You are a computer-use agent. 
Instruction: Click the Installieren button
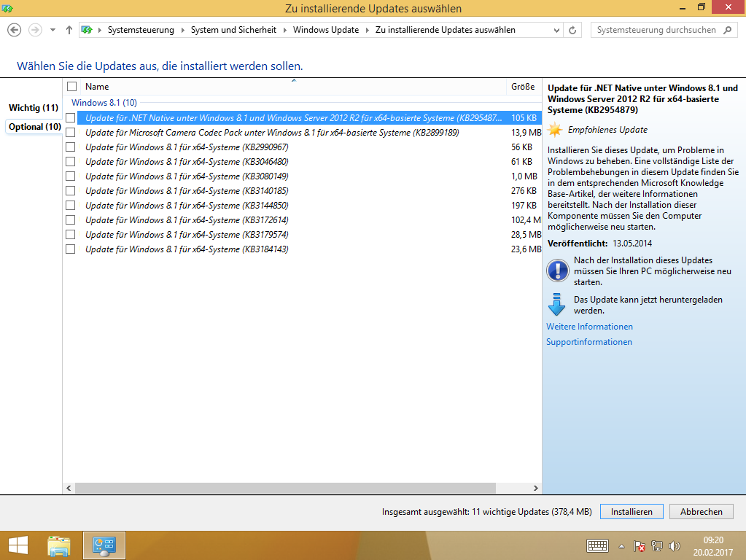point(632,511)
